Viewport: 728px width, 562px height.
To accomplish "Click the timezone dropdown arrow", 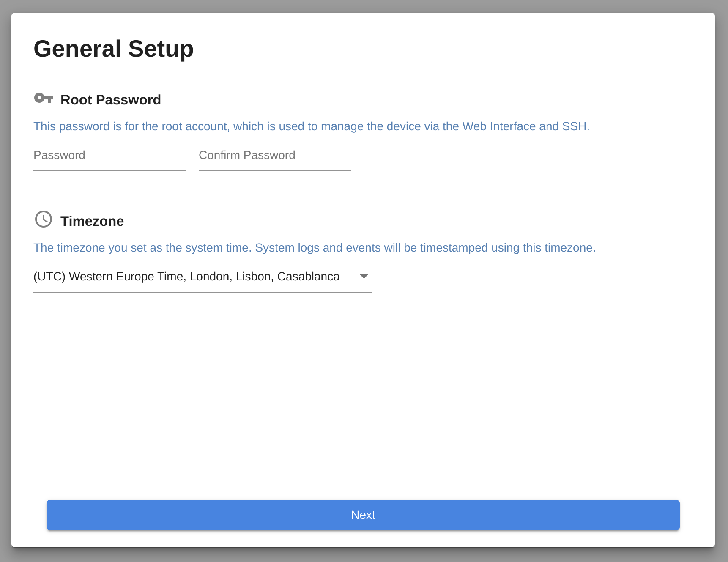I will (x=364, y=277).
